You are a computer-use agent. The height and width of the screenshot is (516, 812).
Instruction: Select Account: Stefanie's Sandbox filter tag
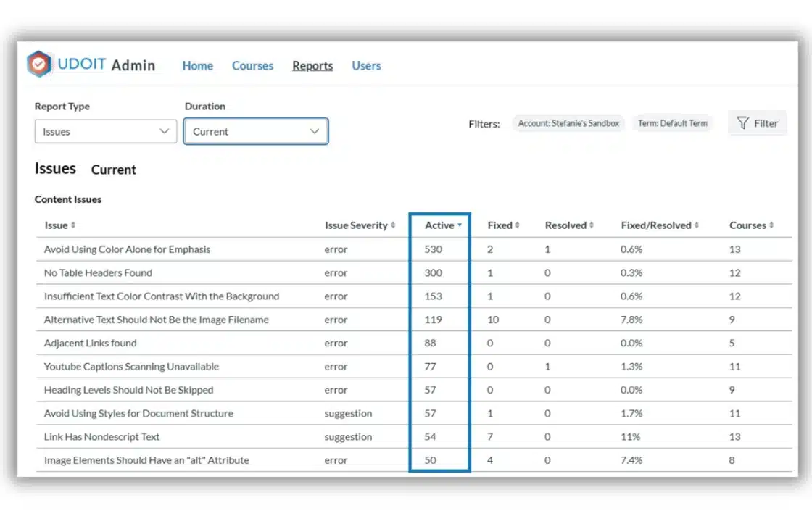[568, 123]
